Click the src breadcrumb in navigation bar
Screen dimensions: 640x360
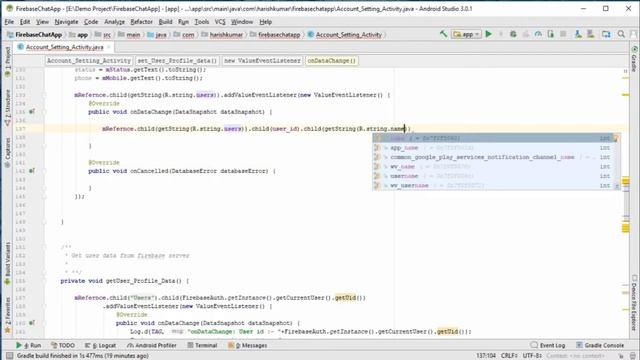coord(103,35)
